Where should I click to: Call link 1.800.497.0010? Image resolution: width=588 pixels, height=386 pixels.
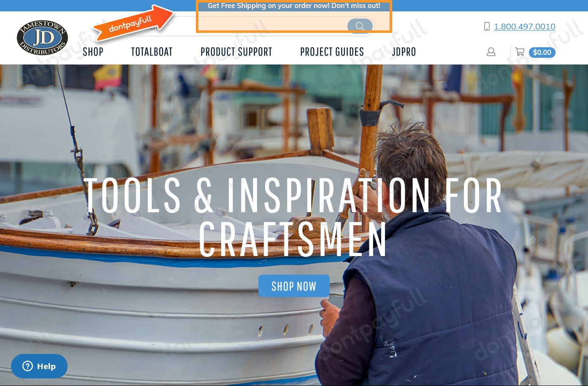click(525, 27)
